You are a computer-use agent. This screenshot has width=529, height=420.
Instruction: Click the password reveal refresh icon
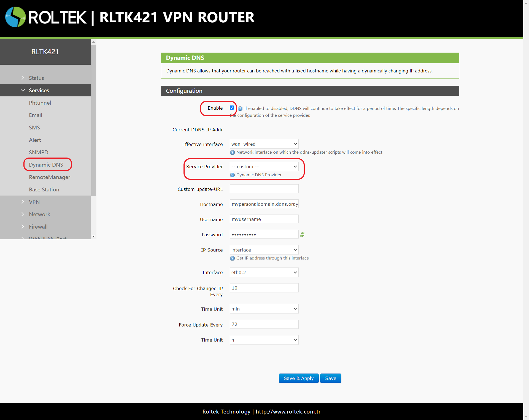tap(302, 234)
